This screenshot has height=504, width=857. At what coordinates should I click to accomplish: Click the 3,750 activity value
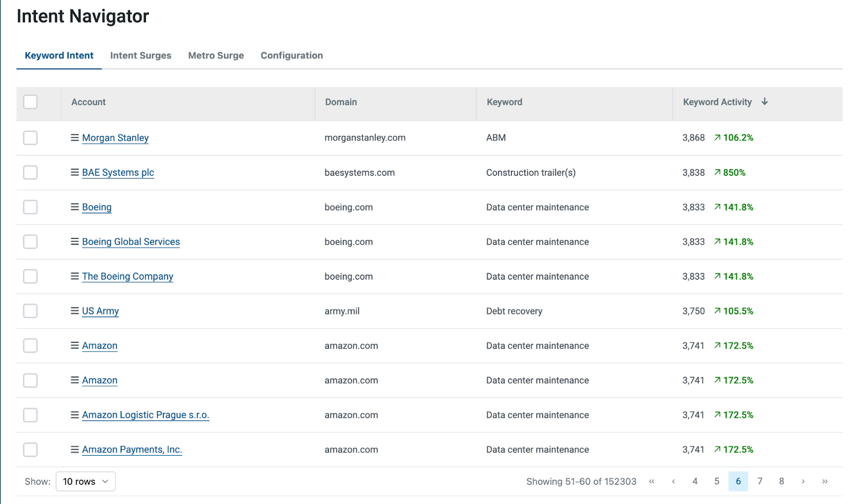pos(694,311)
